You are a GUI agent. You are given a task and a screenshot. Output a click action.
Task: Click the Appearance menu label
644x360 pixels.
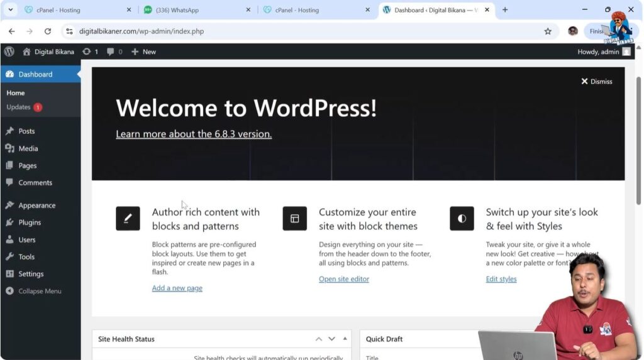pos(37,205)
